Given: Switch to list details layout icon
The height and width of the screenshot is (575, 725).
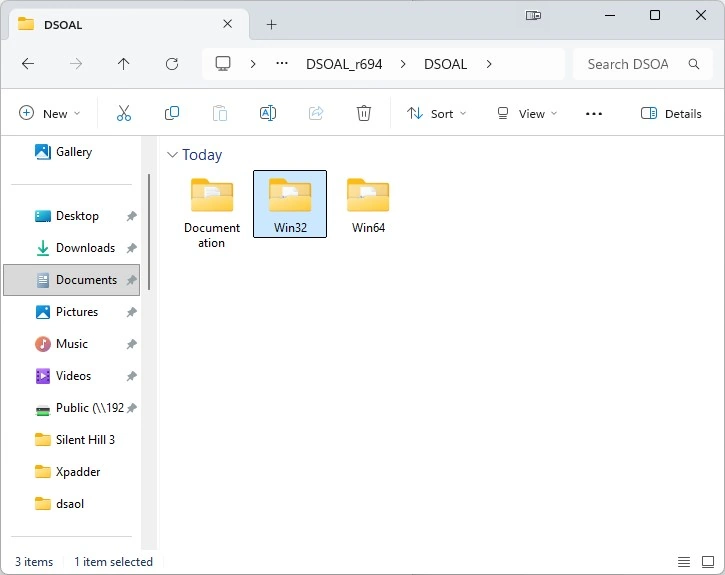Looking at the screenshot, I should pyautogui.click(x=684, y=562).
